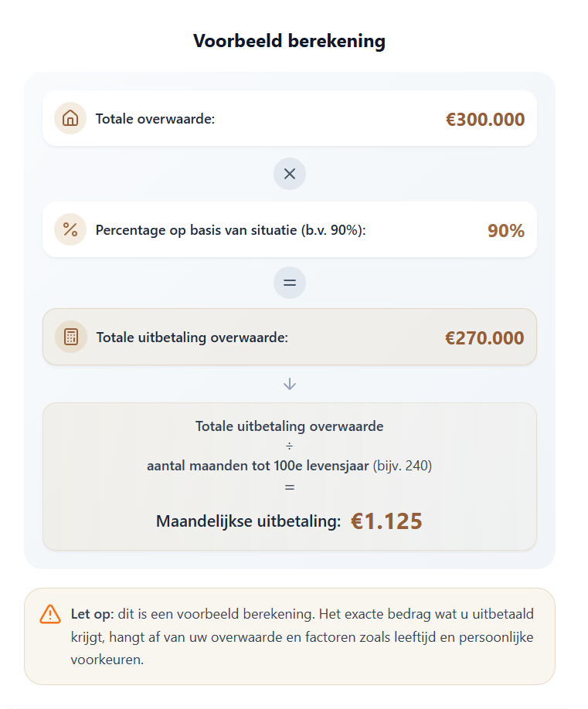Click the equals sign circle
588x709 pixels.
coord(290,283)
